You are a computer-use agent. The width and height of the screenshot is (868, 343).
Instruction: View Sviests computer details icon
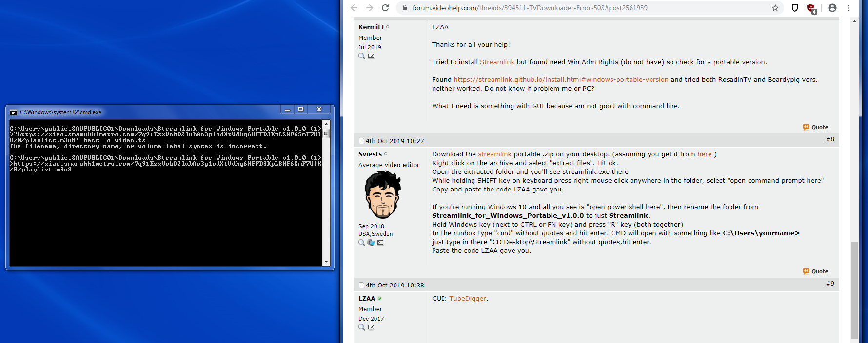371,243
